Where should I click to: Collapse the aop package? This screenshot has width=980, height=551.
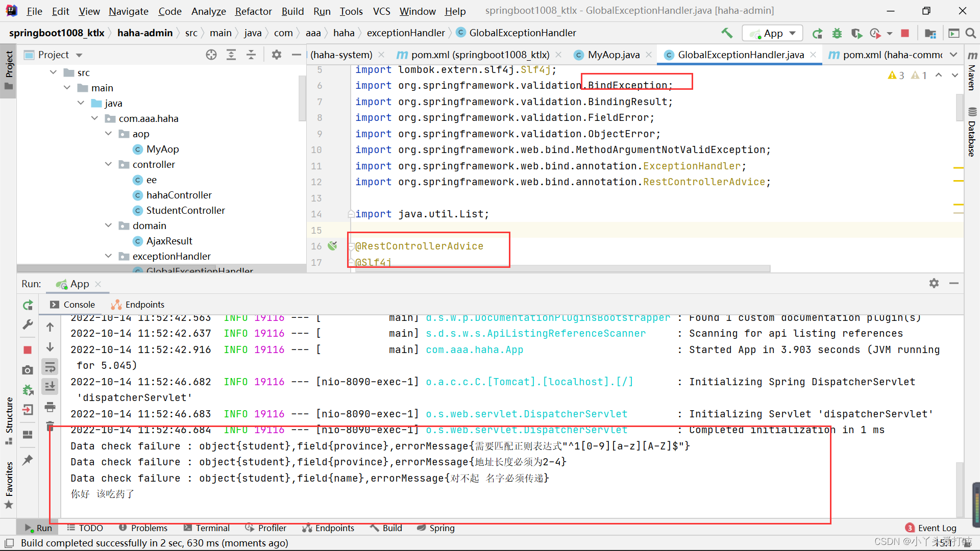coord(109,134)
